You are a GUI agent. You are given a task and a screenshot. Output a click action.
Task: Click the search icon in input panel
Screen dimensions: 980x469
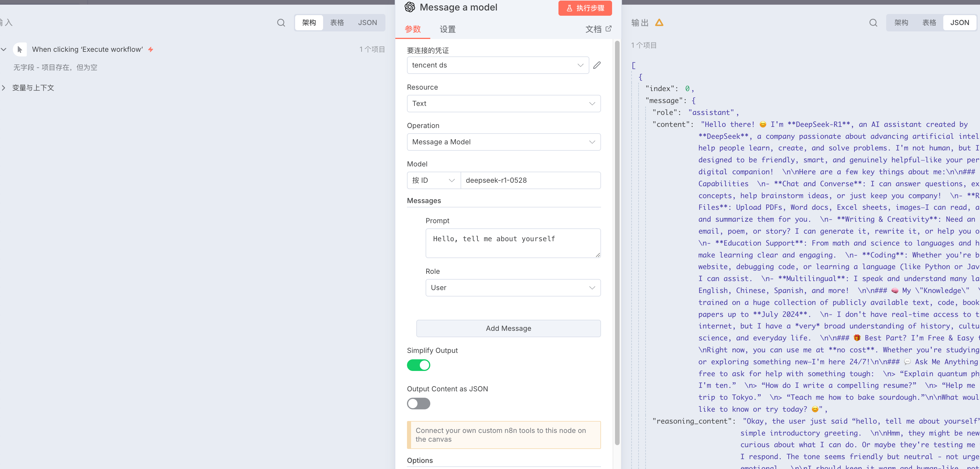(x=281, y=23)
